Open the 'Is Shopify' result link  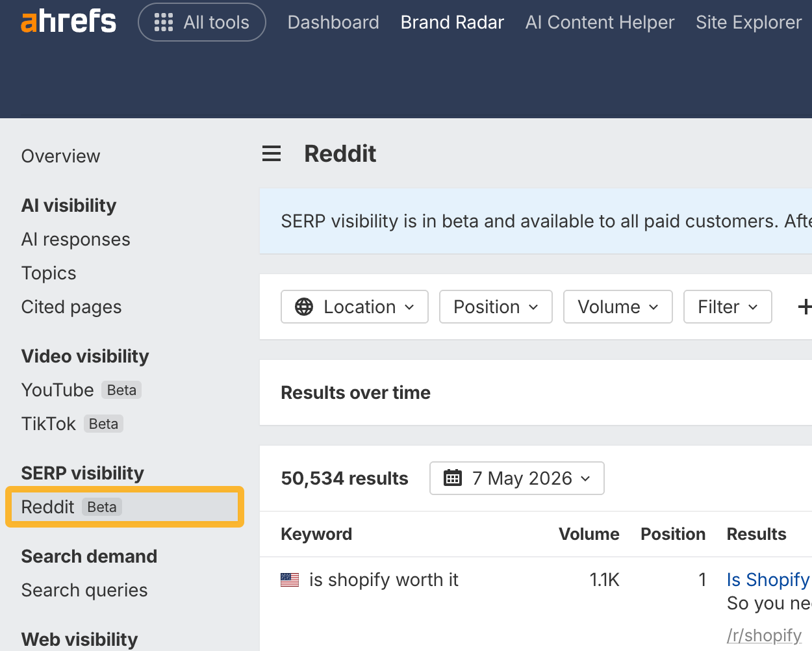click(768, 580)
